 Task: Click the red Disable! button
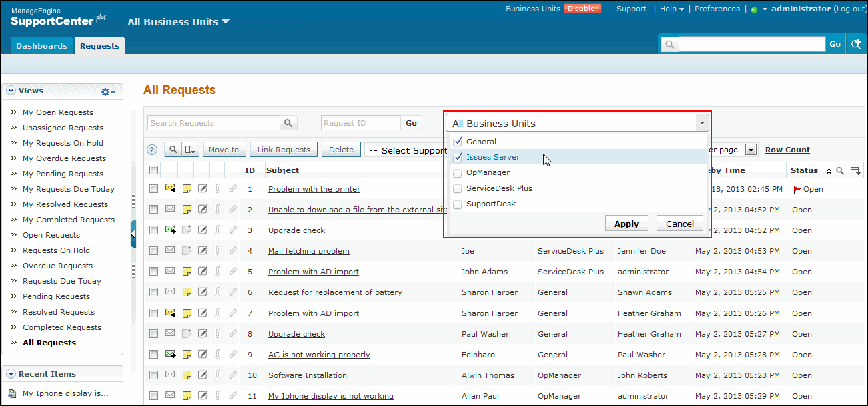pos(582,9)
